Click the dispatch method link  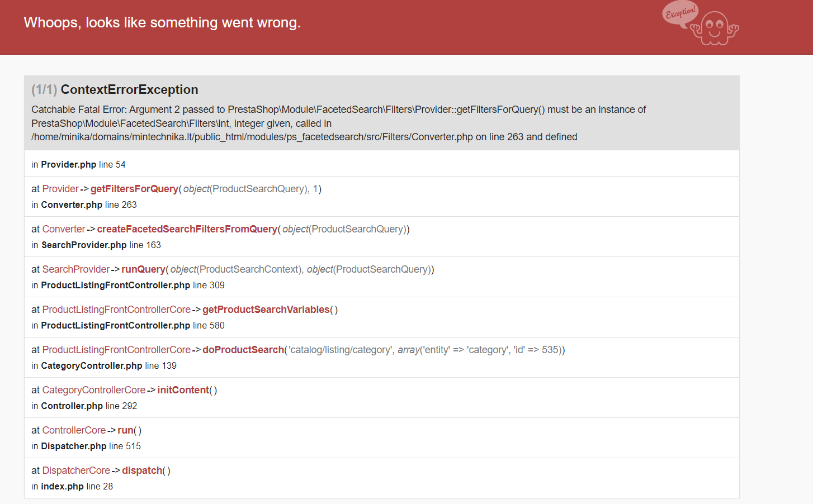(x=142, y=470)
